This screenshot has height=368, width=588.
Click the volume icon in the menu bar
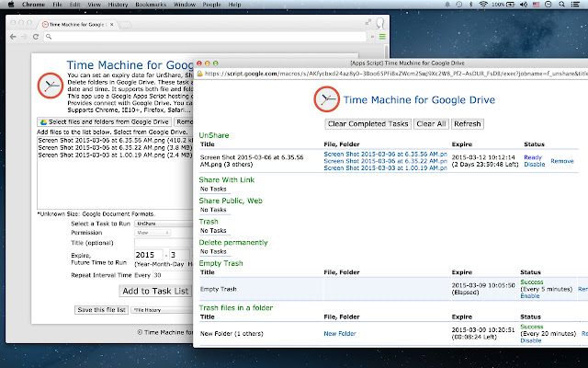point(524,5)
